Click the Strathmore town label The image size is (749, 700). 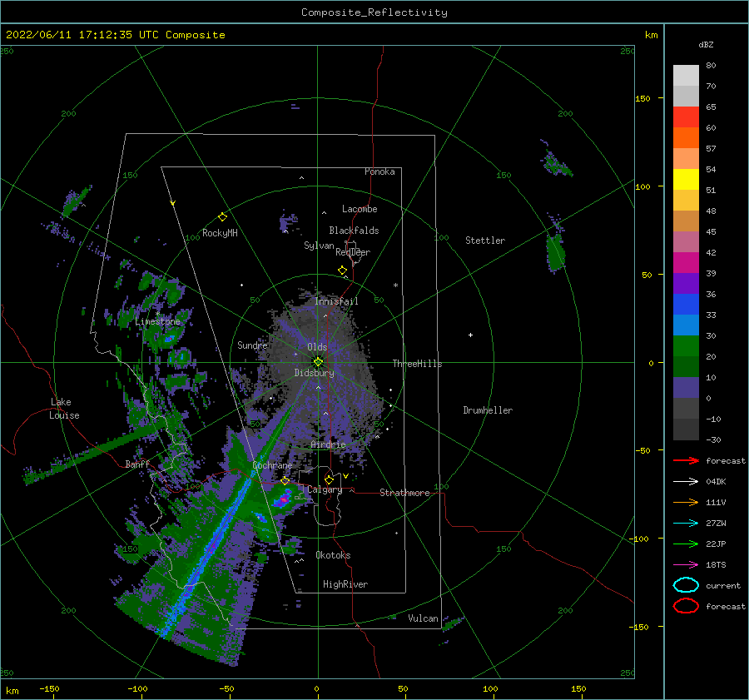[x=404, y=493]
